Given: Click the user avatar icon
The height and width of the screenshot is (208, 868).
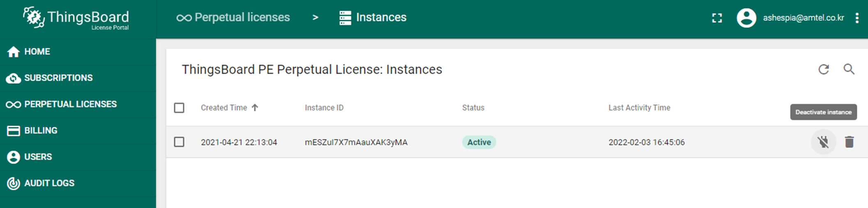Looking at the screenshot, I should pyautogui.click(x=746, y=18).
